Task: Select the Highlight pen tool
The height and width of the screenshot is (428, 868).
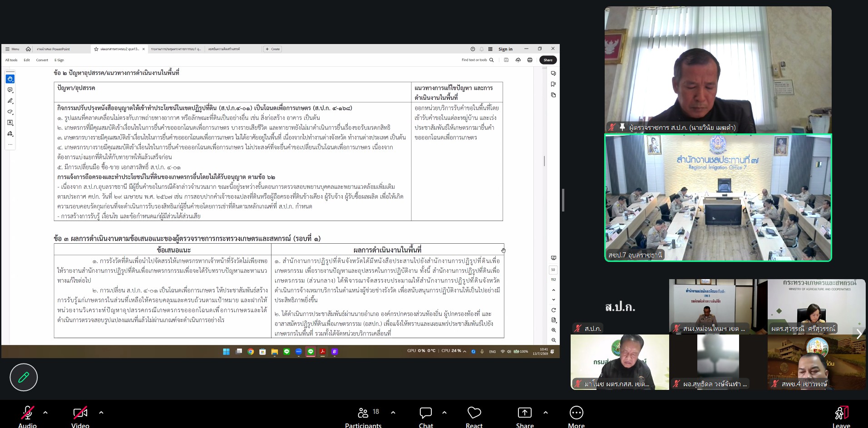Action: (10, 101)
